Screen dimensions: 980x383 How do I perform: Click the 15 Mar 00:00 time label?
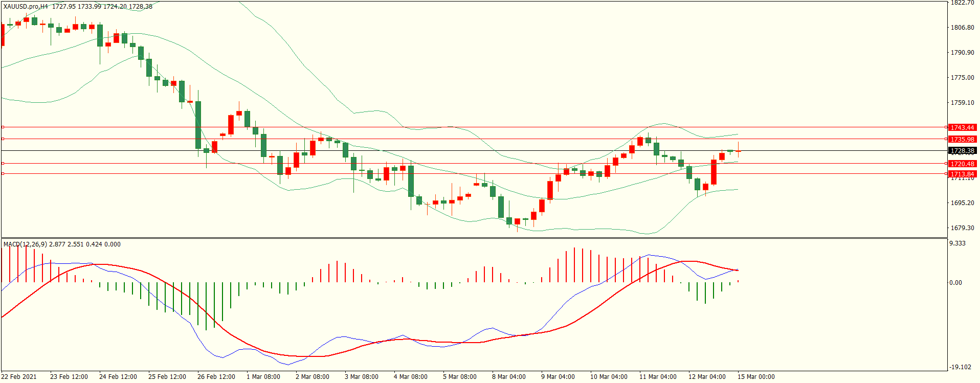[756, 377]
